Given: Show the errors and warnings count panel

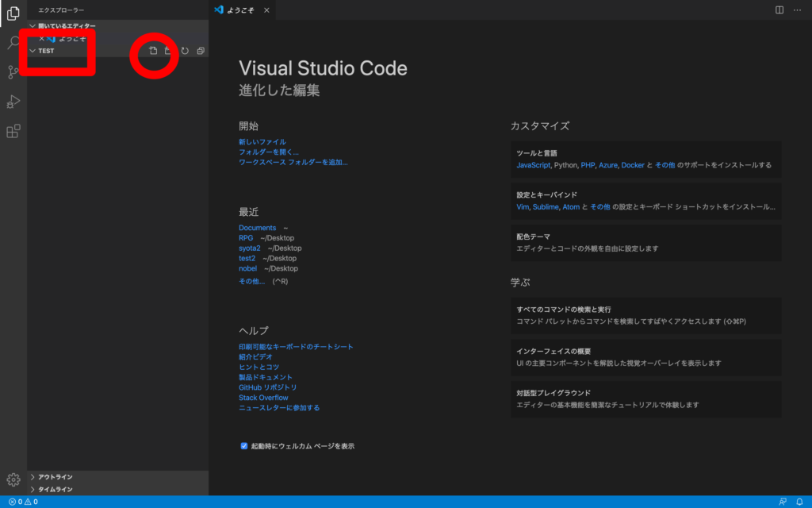Looking at the screenshot, I should 23,502.
